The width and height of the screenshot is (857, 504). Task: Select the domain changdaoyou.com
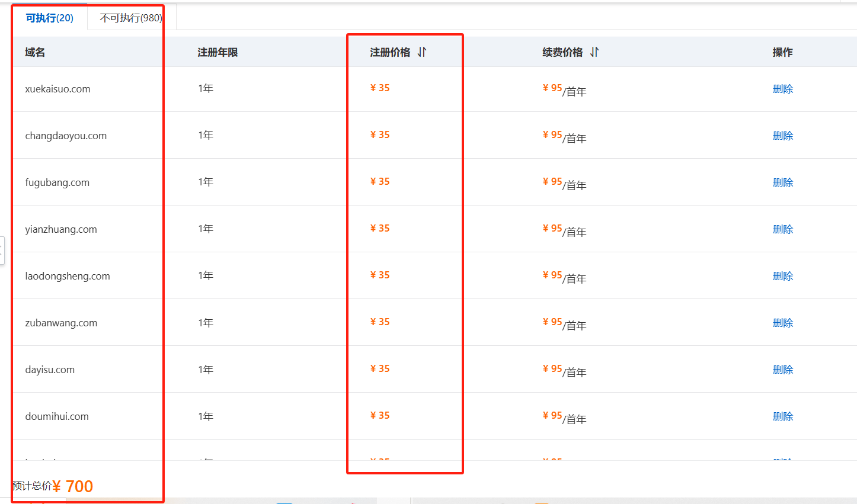click(66, 136)
